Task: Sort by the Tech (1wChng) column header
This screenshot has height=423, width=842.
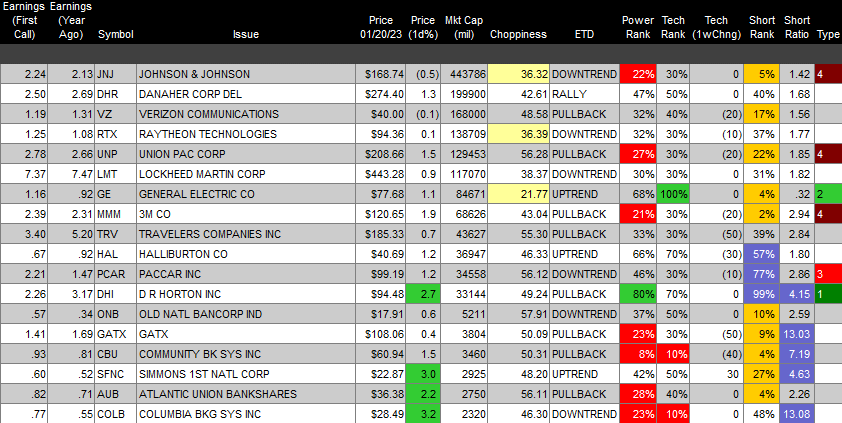Action: 716,27
